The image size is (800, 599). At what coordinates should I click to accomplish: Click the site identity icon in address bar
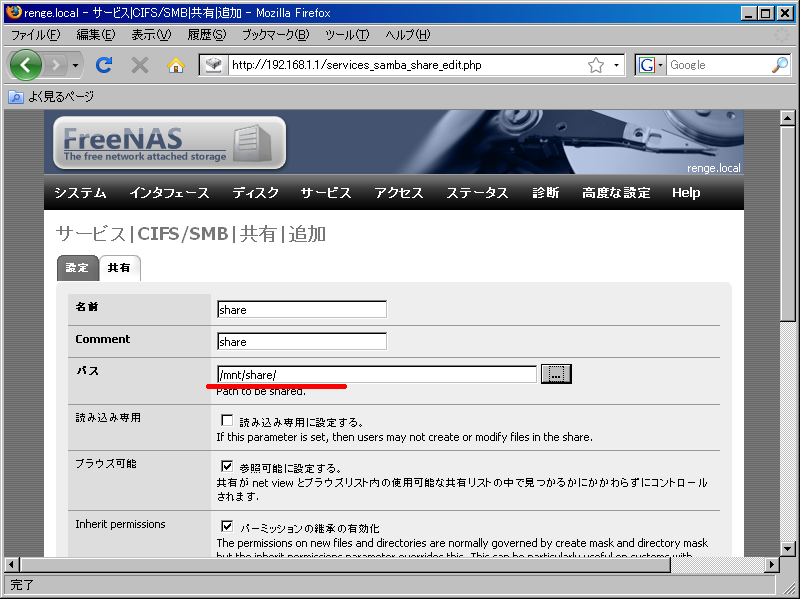[x=213, y=65]
